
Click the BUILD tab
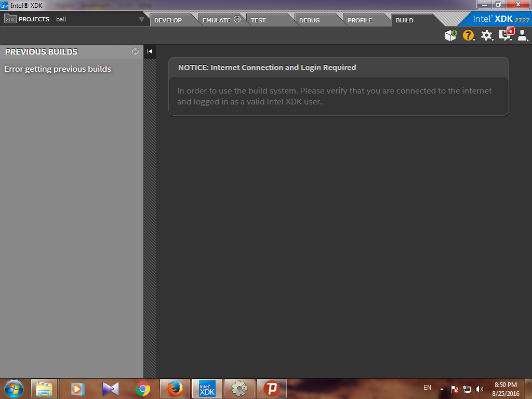(404, 20)
